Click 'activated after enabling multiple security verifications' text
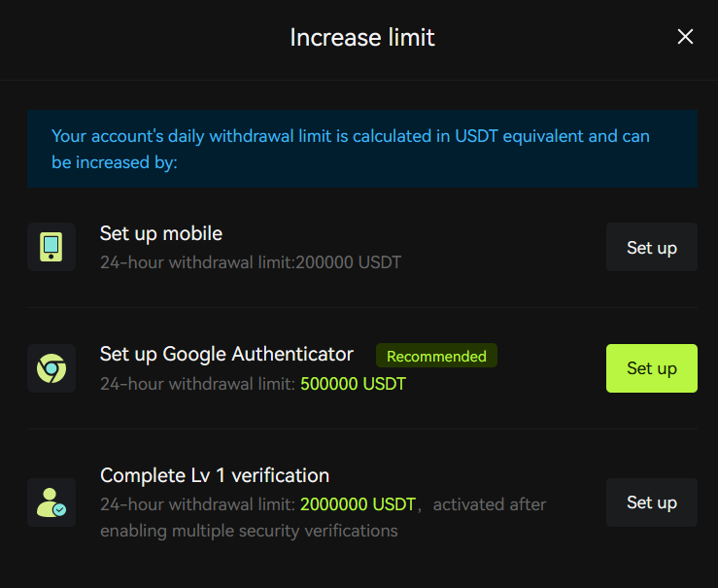This screenshot has height=588, width=718. click(324, 517)
